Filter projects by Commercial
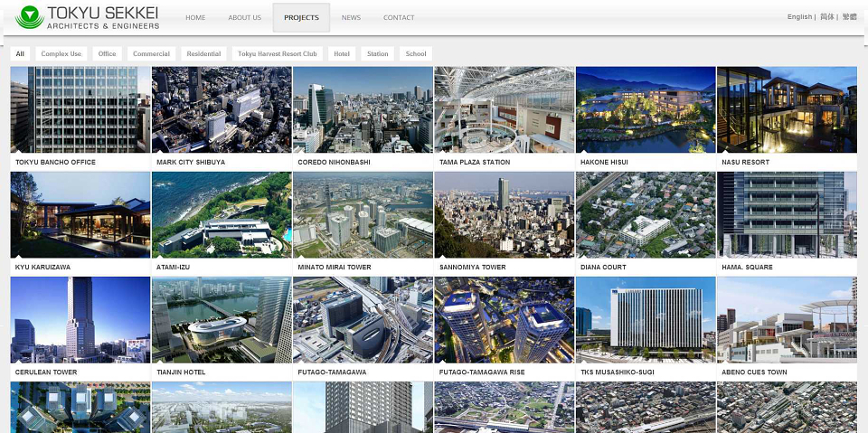Screen dimensions: 868x433 [x=151, y=53]
